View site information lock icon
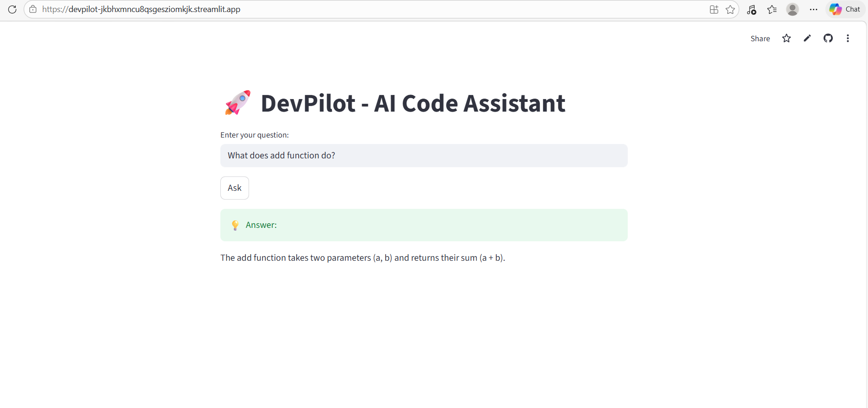This screenshot has width=868, height=408. point(33,9)
